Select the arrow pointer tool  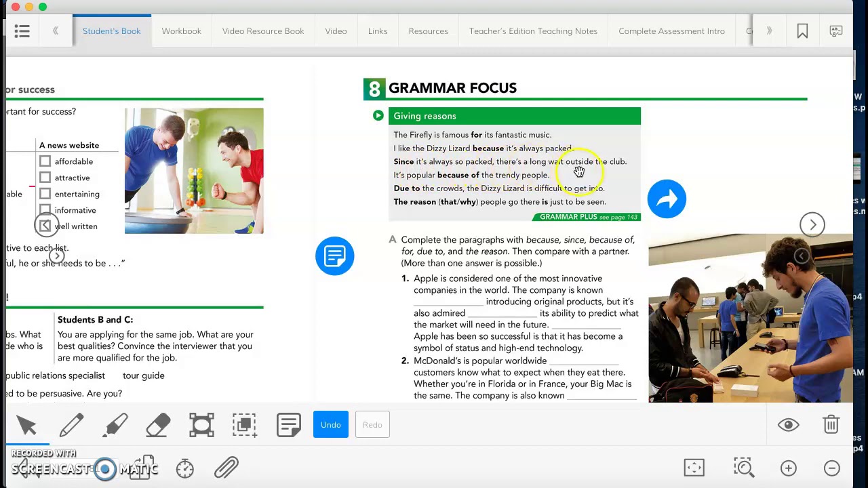click(27, 425)
